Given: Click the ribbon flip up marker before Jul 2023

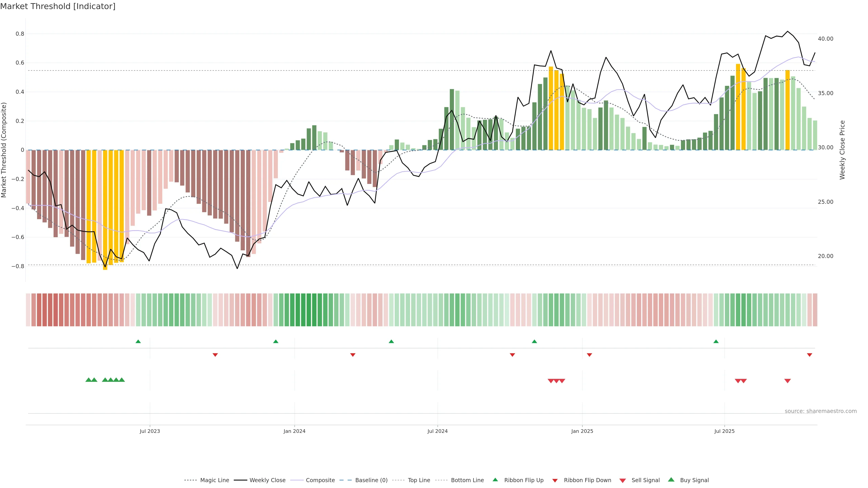Looking at the screenshot, I should 138,342.
